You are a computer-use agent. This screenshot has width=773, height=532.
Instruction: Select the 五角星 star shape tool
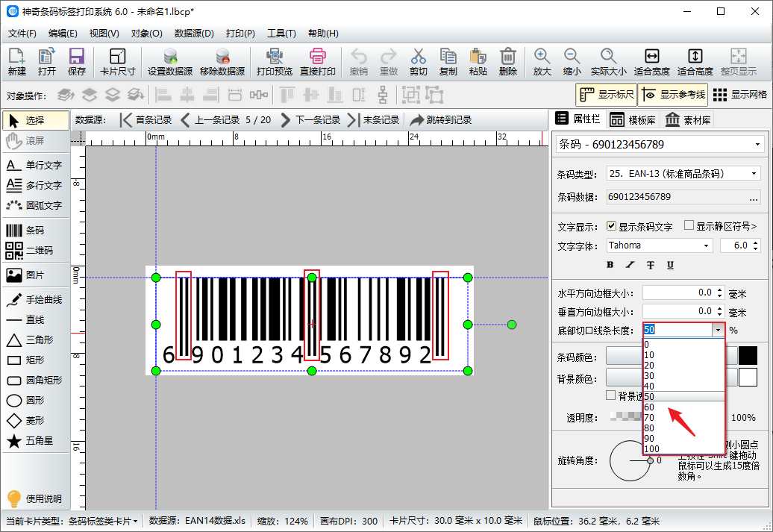tap(34, 441)
